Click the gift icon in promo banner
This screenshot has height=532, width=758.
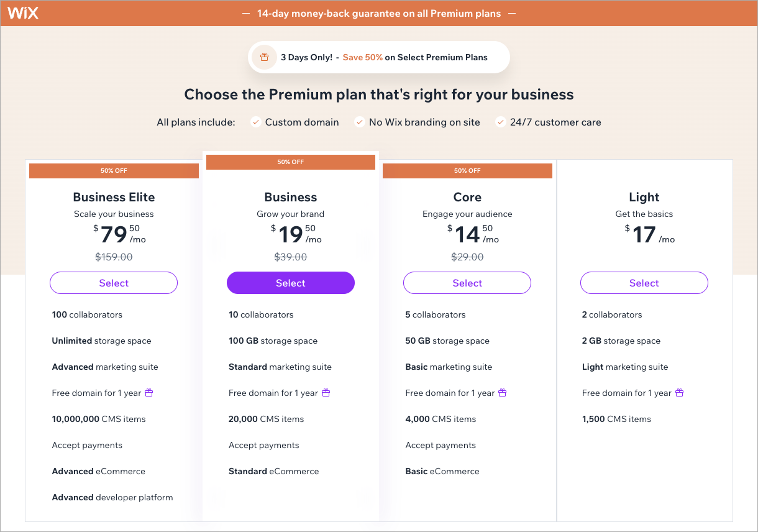tap(264, 57)
